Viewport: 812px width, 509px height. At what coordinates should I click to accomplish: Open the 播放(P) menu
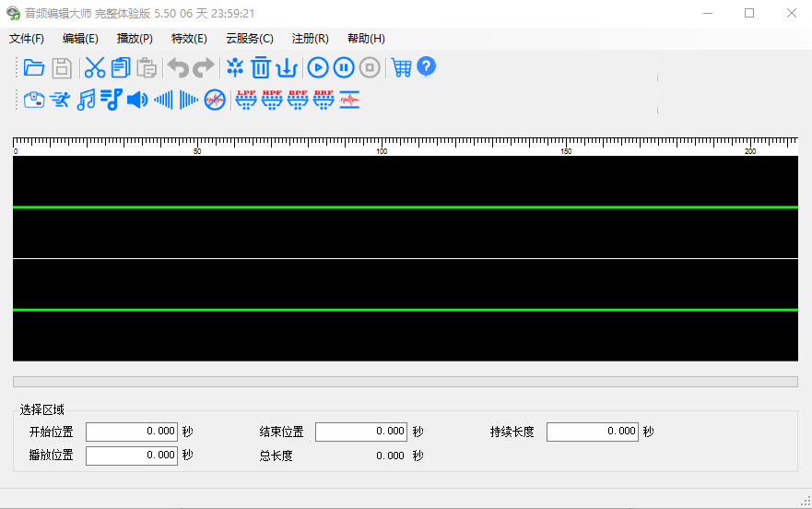[x=135, y=39]
